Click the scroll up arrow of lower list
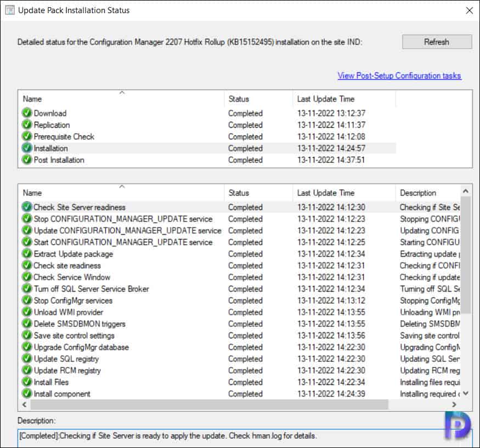Image resolution: width=480 pixels, height=448 pixels. coord(466,191)
